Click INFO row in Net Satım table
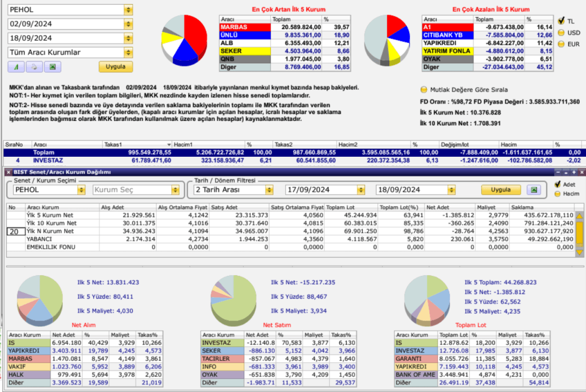 pyautogui.click(x=279, y=367)
